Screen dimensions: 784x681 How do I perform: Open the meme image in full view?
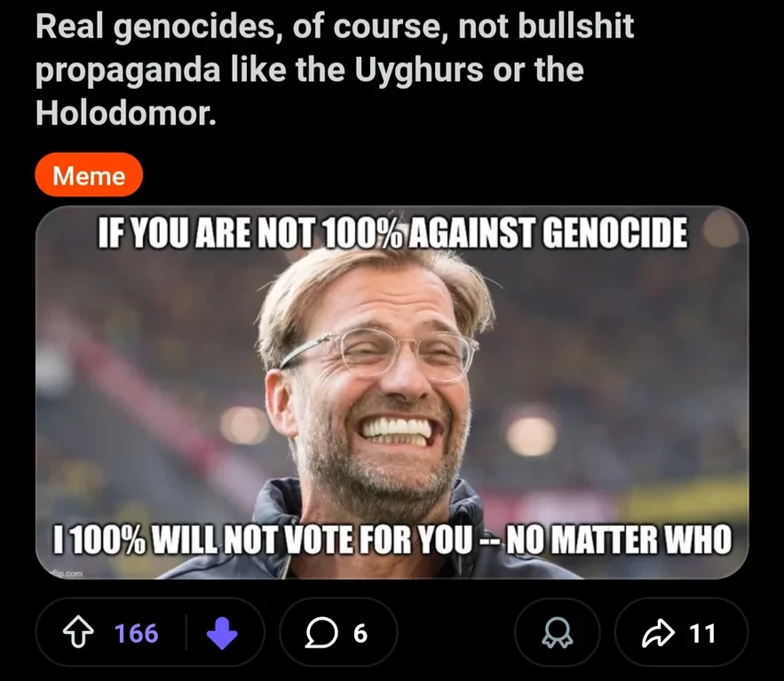pos(392,392)
